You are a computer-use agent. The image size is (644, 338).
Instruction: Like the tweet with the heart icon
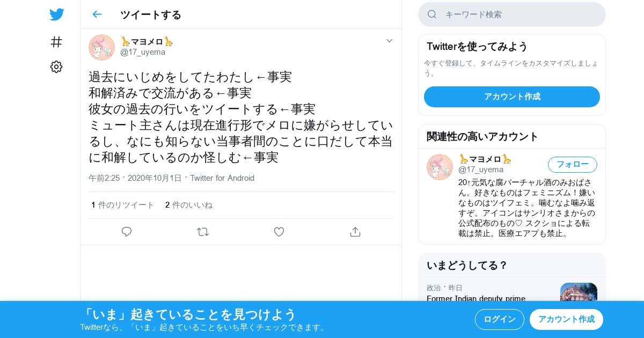[x=279, y=232]
